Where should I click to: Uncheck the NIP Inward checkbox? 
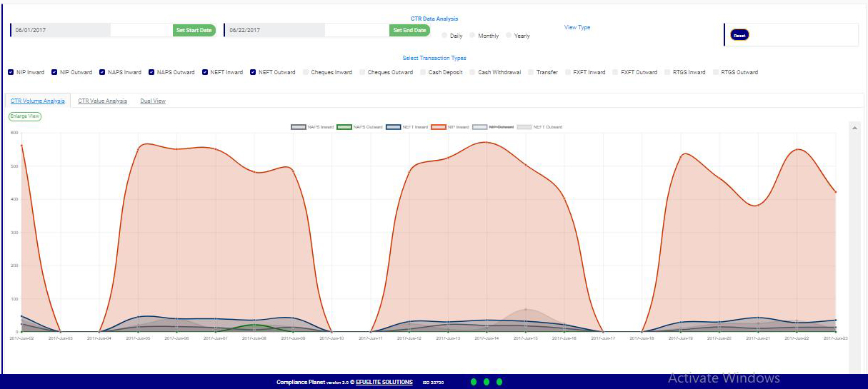[11, 72]
